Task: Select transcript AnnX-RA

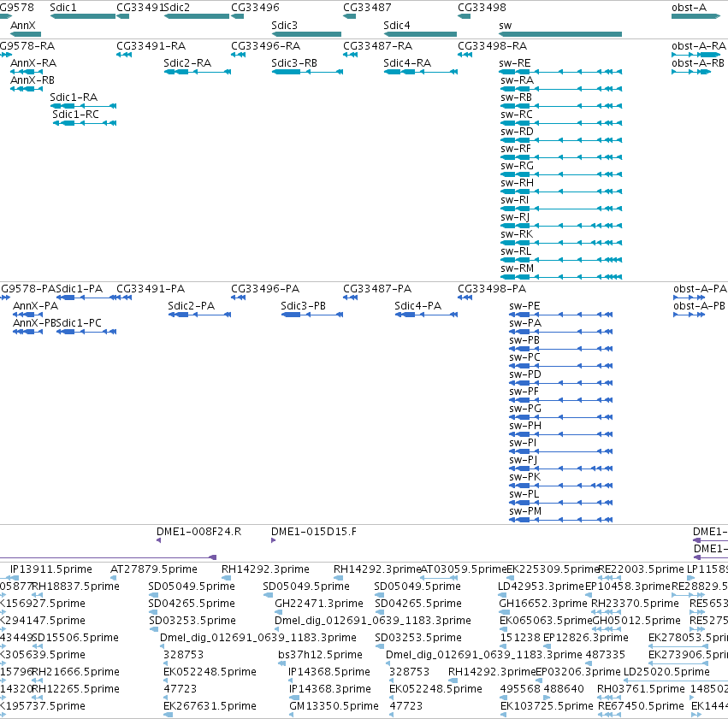Action: click(33, 62)
